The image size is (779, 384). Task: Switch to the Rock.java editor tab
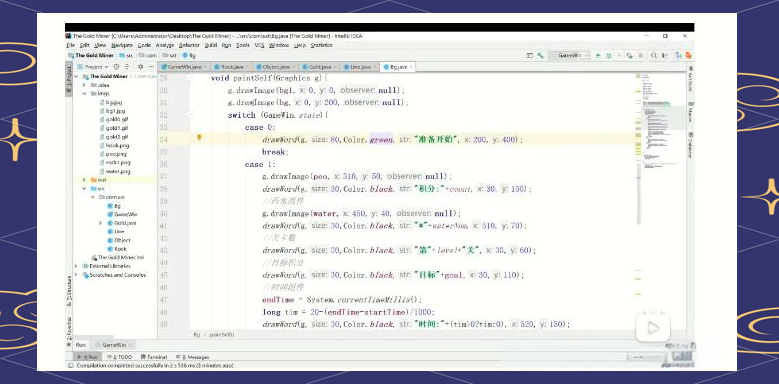click(x=231, y=67)
